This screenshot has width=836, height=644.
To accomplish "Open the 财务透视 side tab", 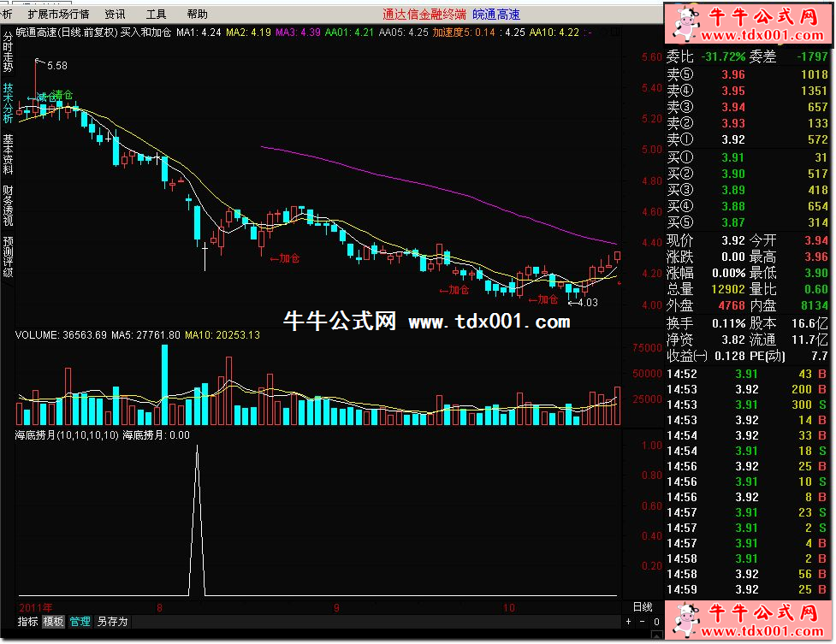I will coord(8,206).
